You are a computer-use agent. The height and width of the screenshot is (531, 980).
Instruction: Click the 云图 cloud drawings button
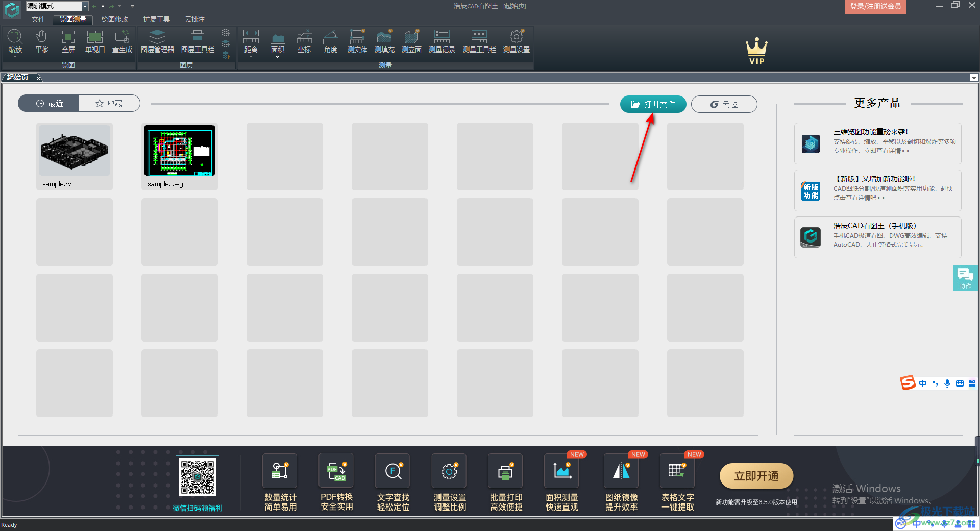724,104
